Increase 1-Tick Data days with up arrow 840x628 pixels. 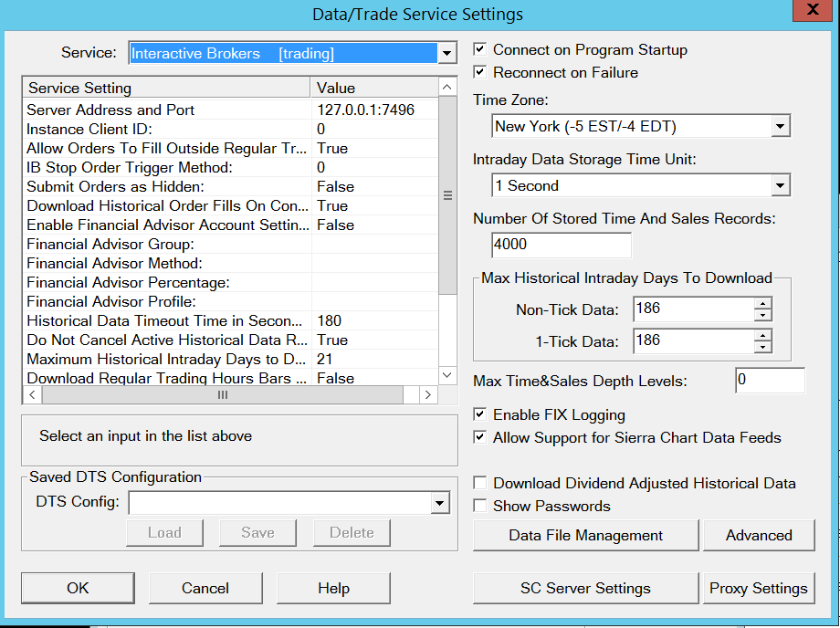coord(763,336)
